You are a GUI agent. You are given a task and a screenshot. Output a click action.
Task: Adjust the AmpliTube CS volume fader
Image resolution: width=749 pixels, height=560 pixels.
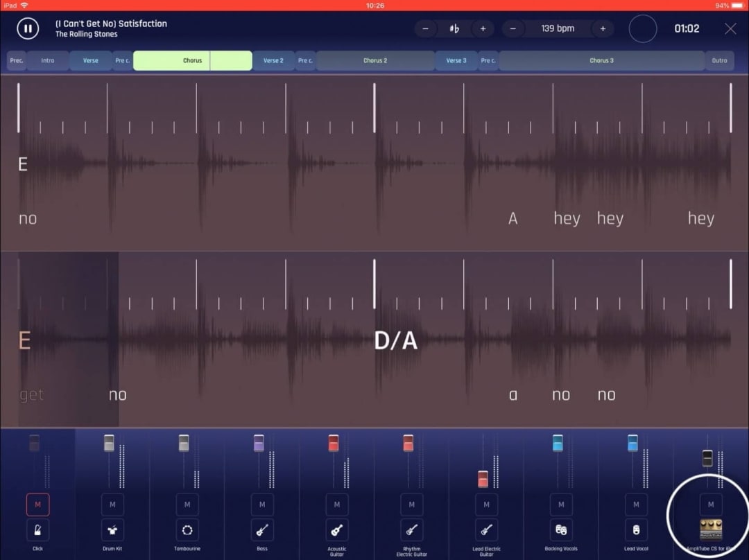tap(707, 458)
